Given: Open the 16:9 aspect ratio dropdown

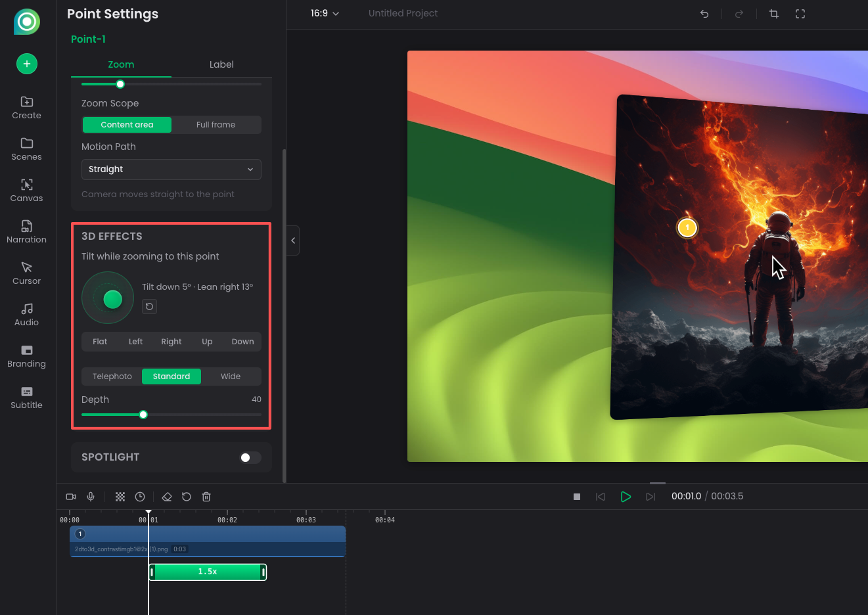Looking at the screenshot, I should click(x=325, y=14).
